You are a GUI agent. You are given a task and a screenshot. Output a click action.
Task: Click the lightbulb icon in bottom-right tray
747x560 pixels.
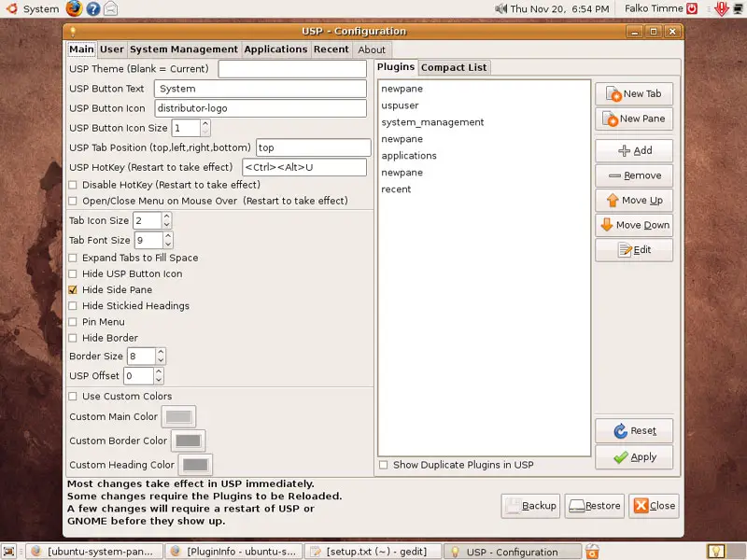pyautogui.click(x=716, y=552)
